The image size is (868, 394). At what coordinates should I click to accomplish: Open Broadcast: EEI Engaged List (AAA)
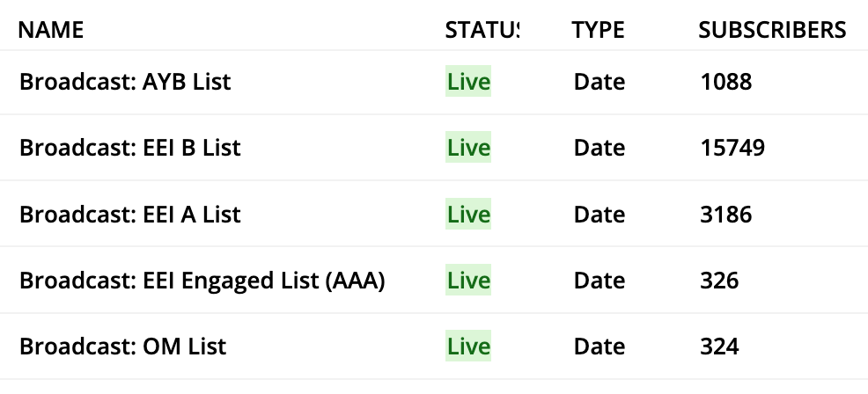click(202, 281)
